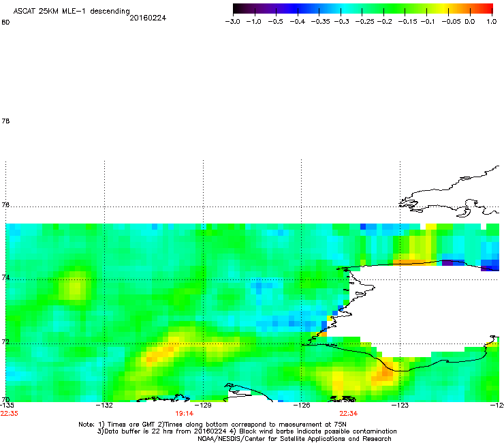Click the -0.5 color scale label
The height and width of the screenshot is (443, 504).
point(275,22)
